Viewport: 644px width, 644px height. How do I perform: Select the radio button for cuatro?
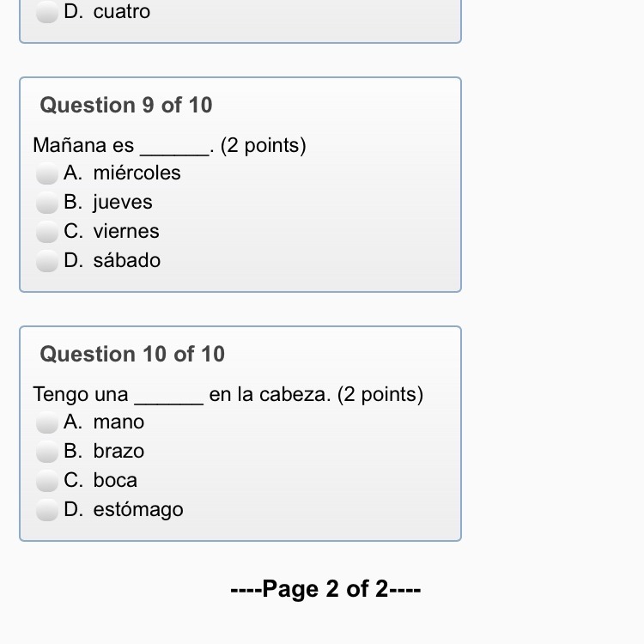click(x=47, y=12)
